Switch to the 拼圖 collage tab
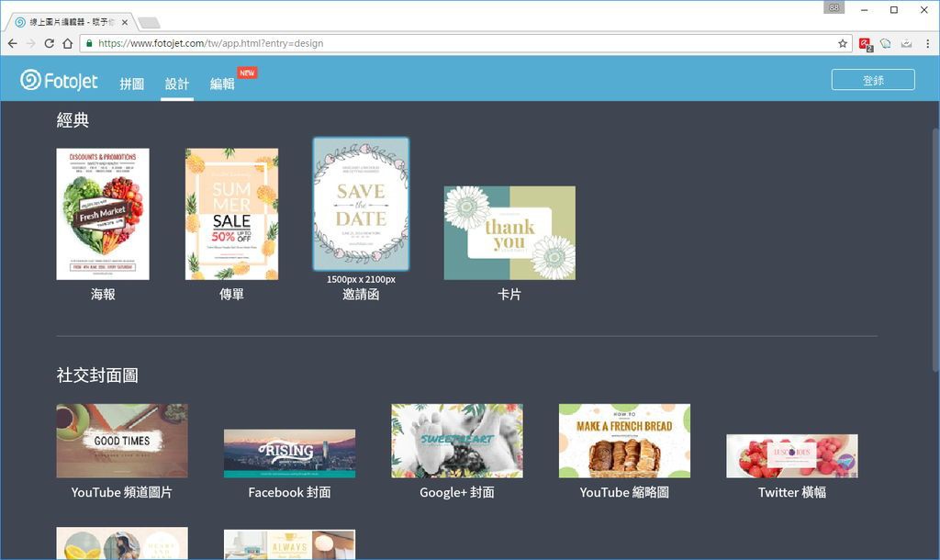940x560 pixels. tap(132, 84)
